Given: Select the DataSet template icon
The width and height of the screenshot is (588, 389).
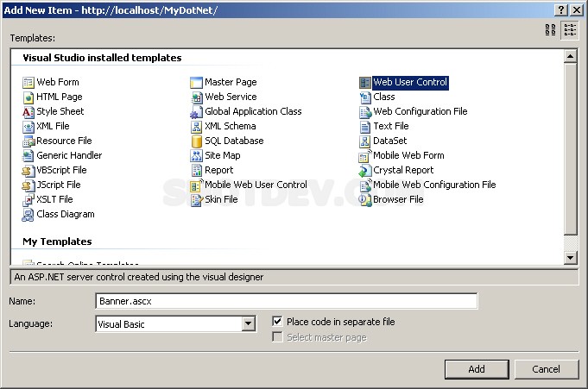Looking at the screenshot, I should pyautogui.click(x=365, y=141).
